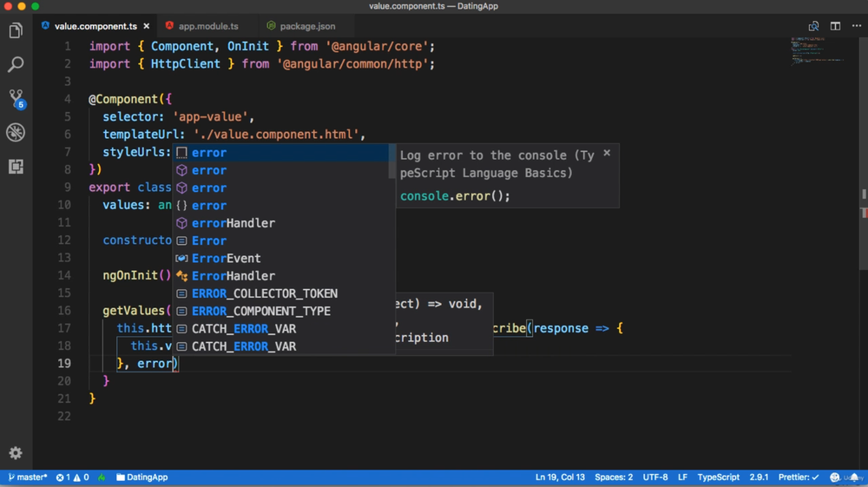Choose the first 'error' snippet suggestion
This screenshot has height=487, width=868.
pos(280,152)
